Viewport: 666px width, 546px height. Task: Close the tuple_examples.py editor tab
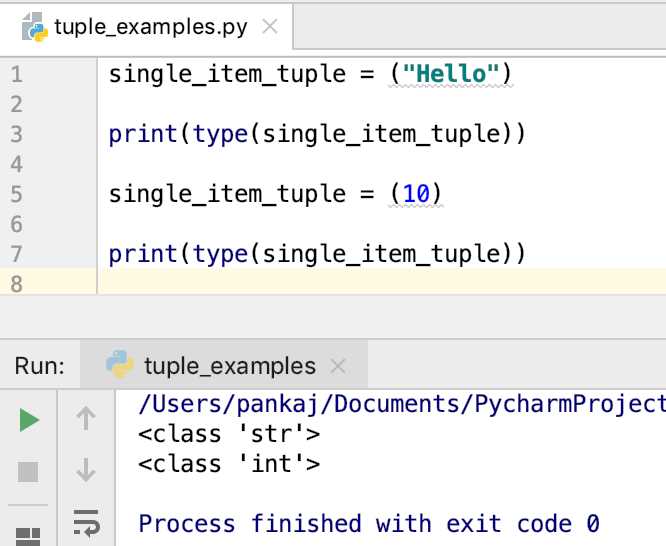pos(270,27)
